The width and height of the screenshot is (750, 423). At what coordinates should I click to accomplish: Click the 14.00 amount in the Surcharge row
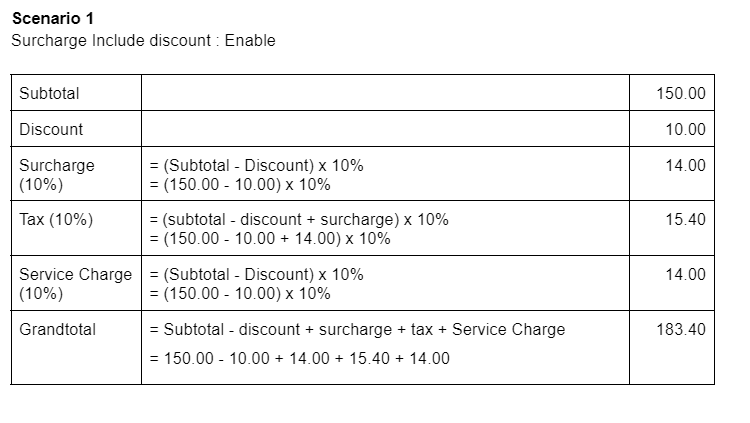[685, 165]
